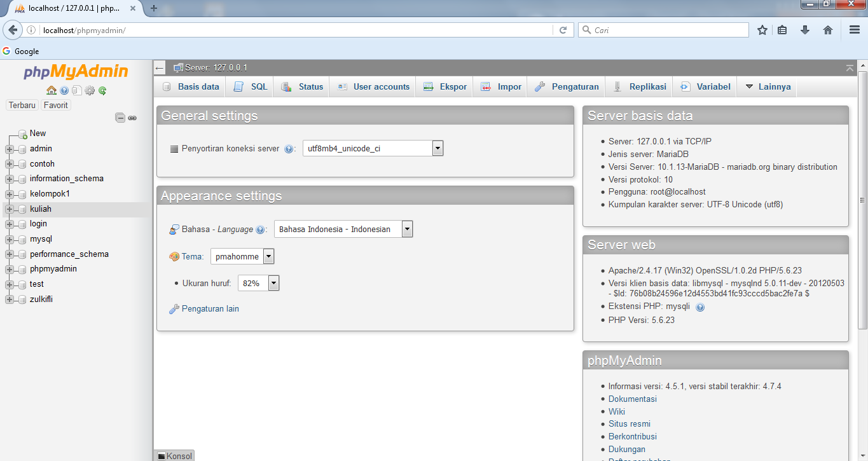This screenshot has height=461, width=868.
Task: Open the Variabel tab
Action: [x=705, y=86]
